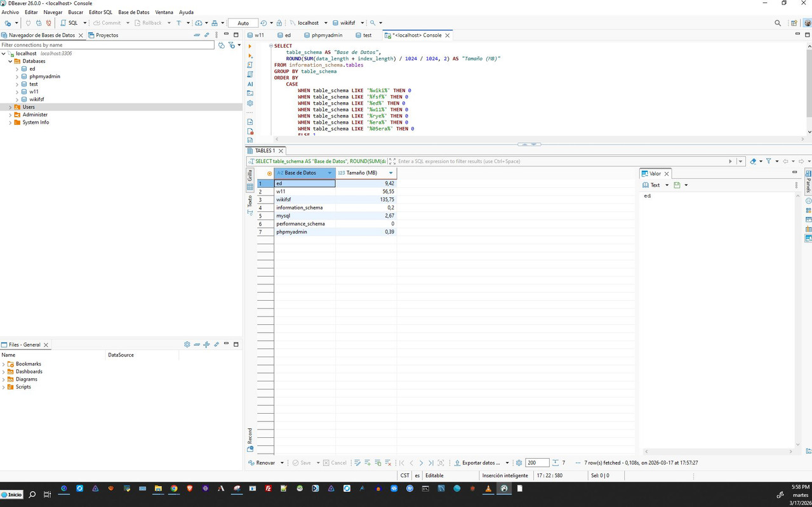This screenshot has width=812, height=507.
Task: Switch to the phpmyadmin editor tab
Action: click(326, 36)
